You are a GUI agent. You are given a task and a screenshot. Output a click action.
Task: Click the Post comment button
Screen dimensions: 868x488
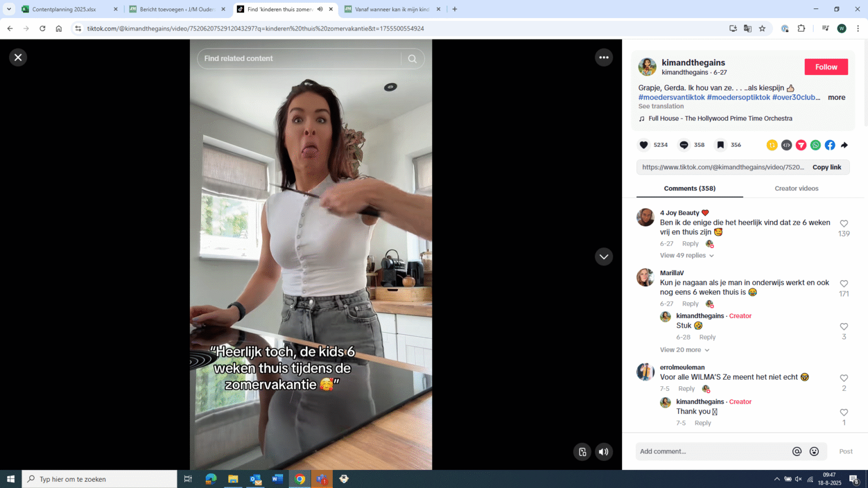click(845, 451)
